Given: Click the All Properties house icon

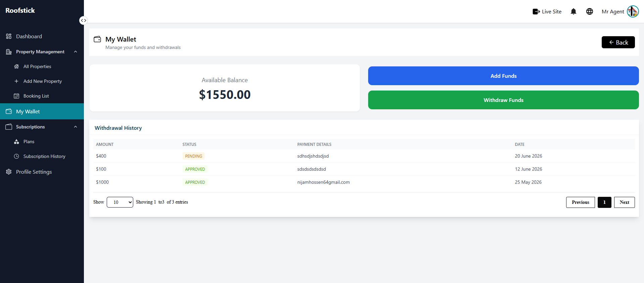Looking at the screenshot, I should point(16,66).
